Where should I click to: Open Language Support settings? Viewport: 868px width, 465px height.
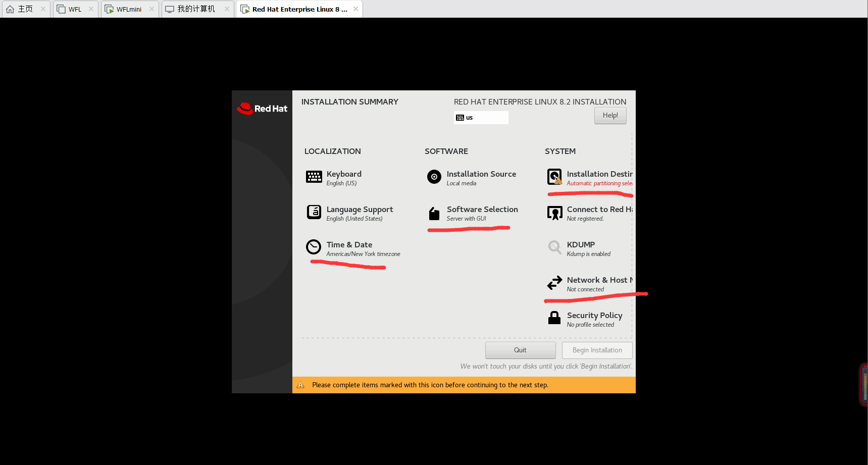point(360,210)
